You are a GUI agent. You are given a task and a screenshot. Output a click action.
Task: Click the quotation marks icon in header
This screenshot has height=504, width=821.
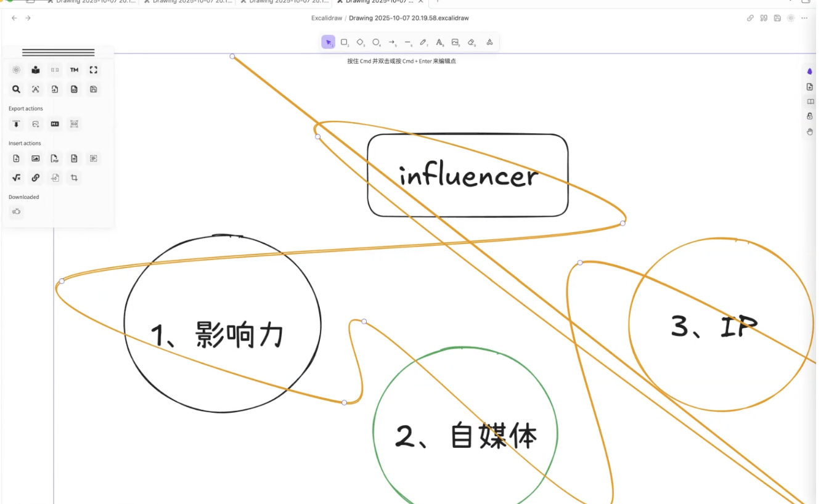[764, 18]
